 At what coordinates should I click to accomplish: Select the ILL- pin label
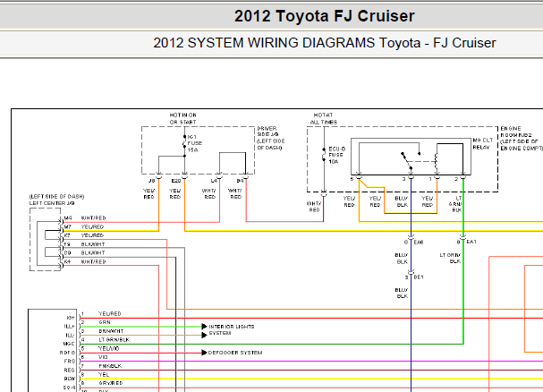(x=70, y=335)
